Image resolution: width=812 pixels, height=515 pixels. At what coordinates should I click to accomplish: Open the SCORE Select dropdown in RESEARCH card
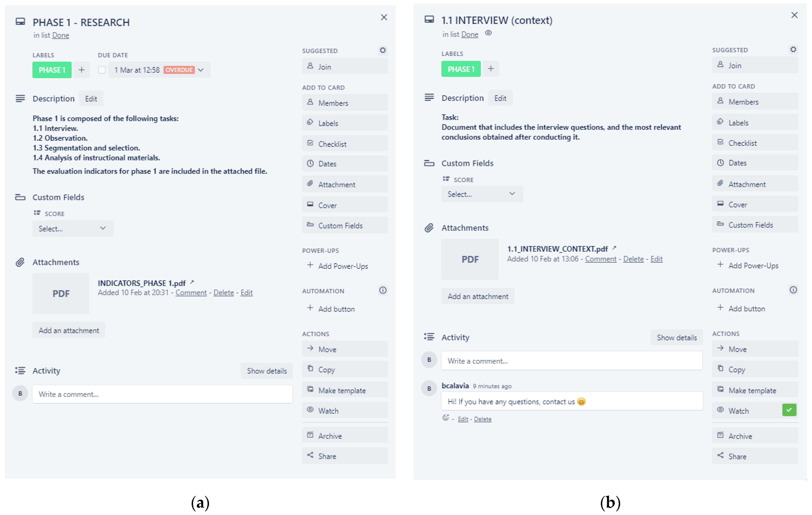73,229
